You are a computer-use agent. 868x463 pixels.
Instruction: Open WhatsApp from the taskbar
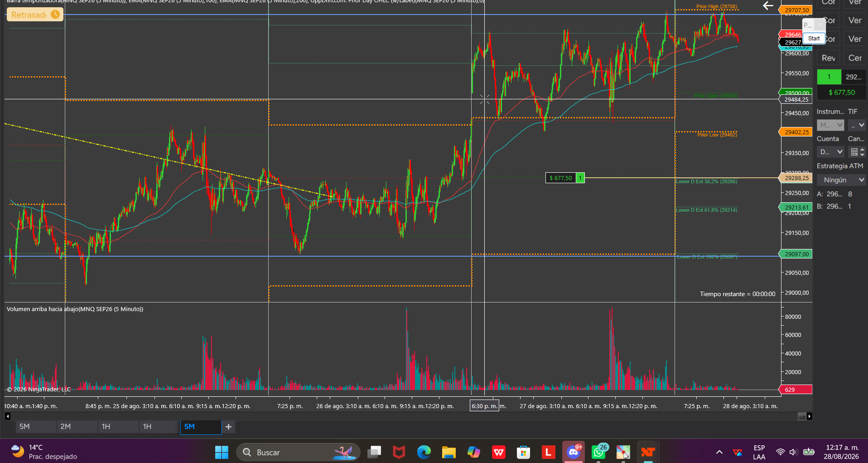(598, 452)
